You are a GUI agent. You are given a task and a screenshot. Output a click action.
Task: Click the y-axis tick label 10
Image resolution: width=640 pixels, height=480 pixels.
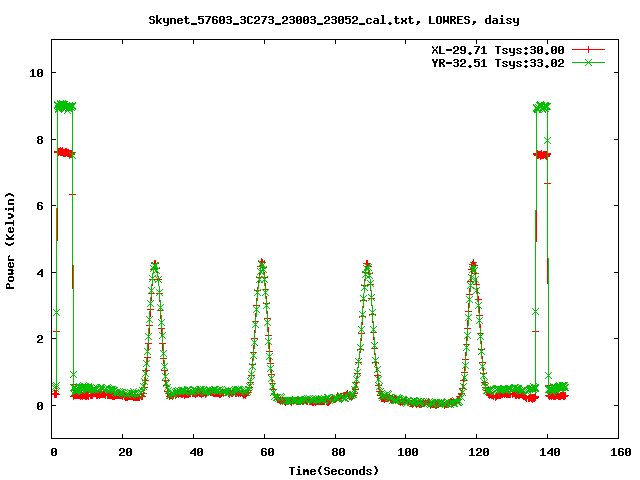coord(35,73)
